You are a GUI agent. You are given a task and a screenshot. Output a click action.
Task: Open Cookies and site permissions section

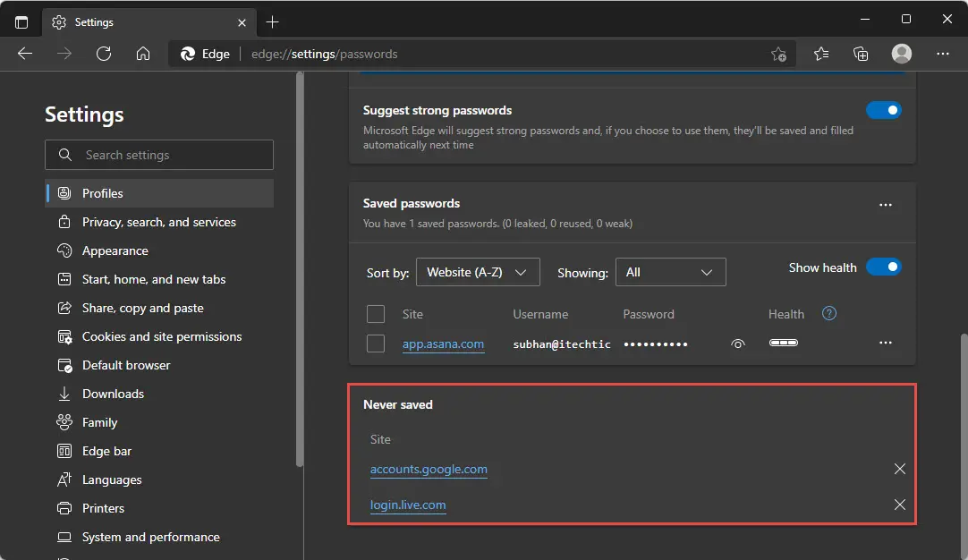(x=159, y=336)
